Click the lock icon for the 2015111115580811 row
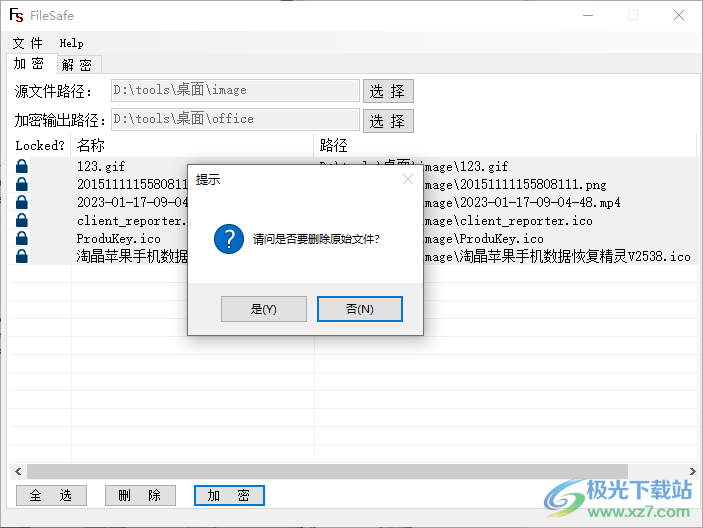The width and height of the screenshot is (703, 528). click(22, 184)
